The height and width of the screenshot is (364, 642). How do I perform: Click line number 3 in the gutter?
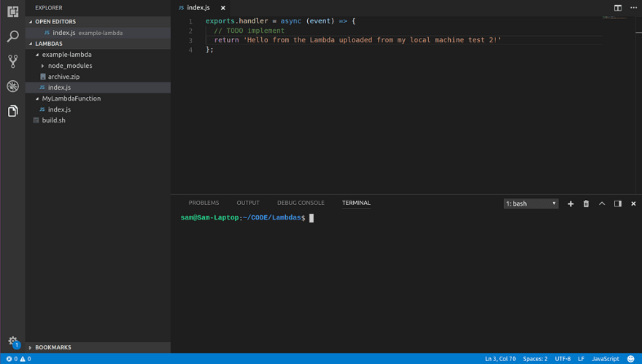coord(190,41)
